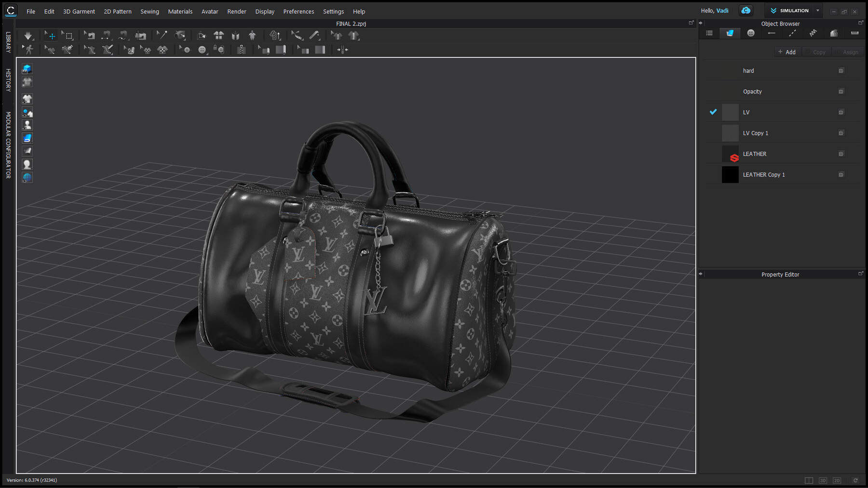Toggle the blue globe environment icon
868x488 pixels.
(27, 177)
